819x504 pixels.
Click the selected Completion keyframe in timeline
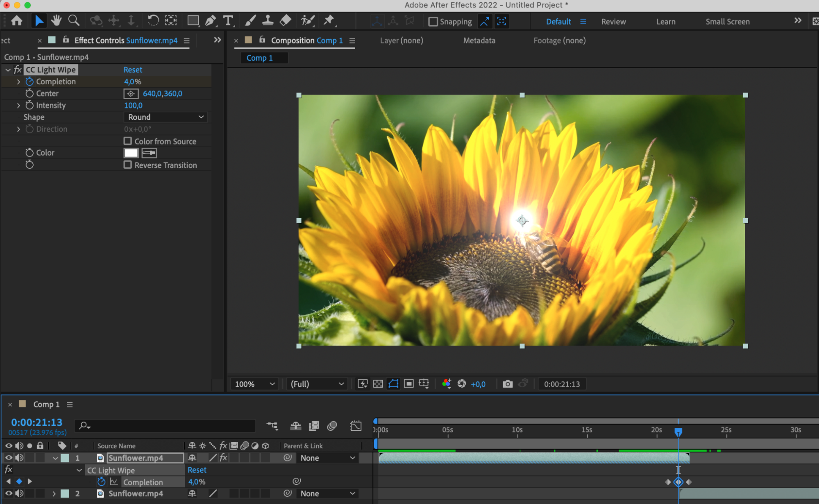coord(678,482)
